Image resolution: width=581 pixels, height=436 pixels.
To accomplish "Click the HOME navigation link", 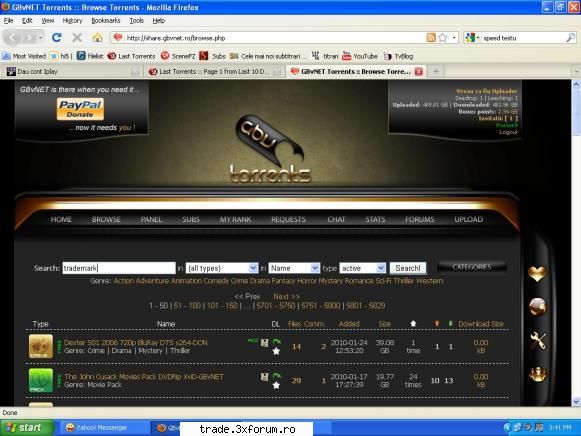I will point(61,219).
